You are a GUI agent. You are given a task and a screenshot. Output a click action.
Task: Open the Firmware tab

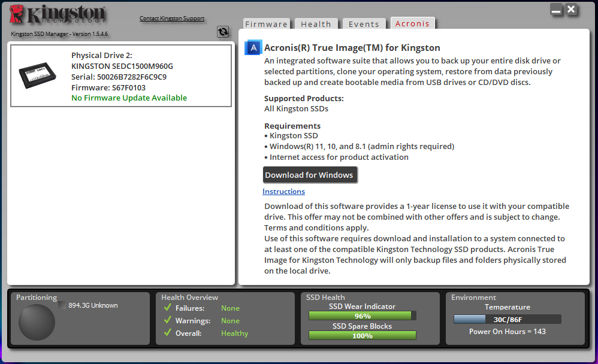tap(266, 24)
